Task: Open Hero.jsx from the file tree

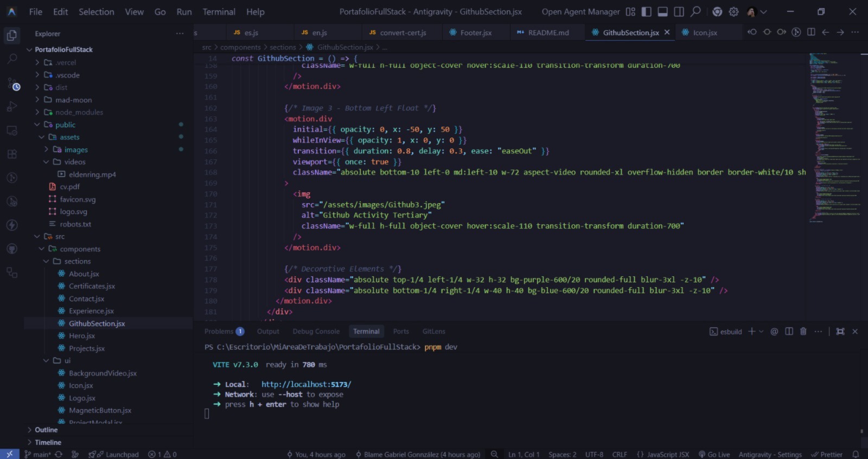Action: pyautogui.click(x=81, y=336)
